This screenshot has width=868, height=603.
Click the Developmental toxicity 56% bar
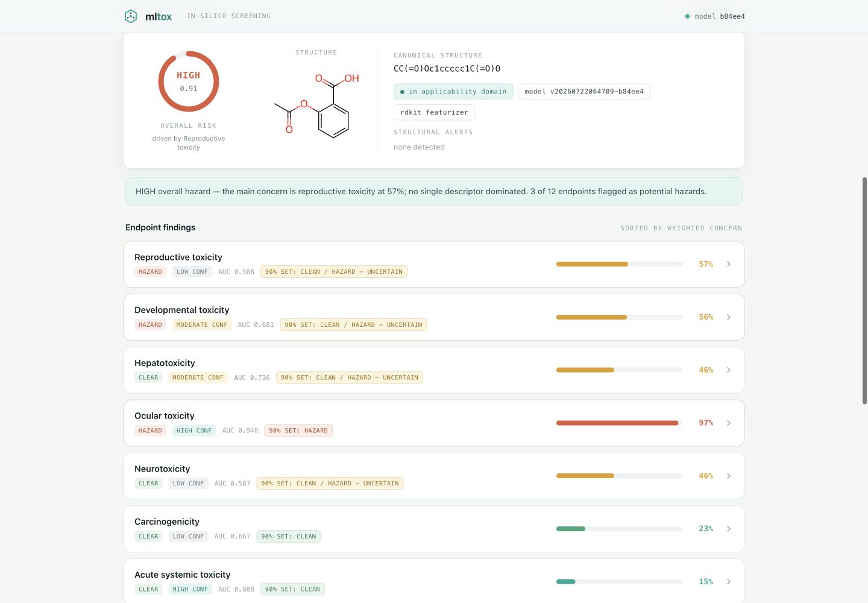(619, 317)
